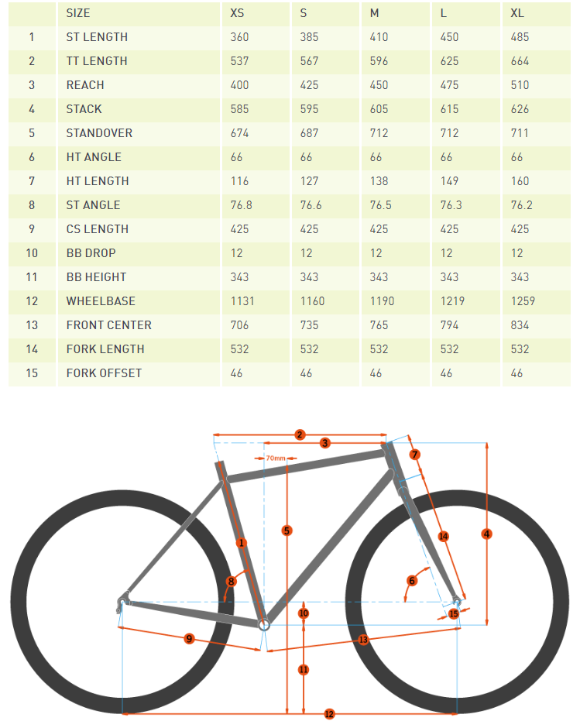Screen dimensions: 580x728
Task: Select marker 1 on the seat tube
Action: [x=242, y=543]
